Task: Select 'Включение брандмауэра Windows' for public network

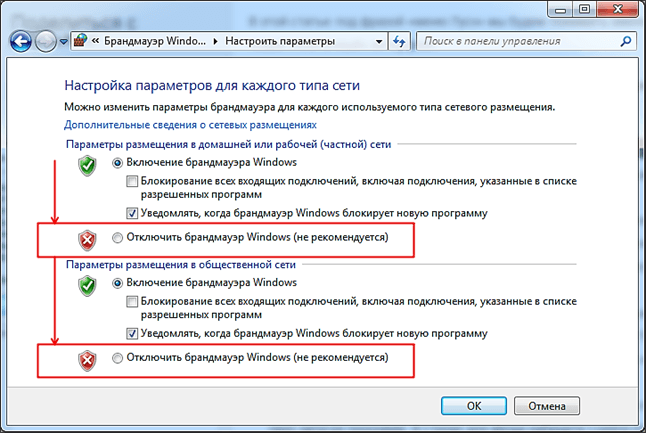Action: (119, 283)
